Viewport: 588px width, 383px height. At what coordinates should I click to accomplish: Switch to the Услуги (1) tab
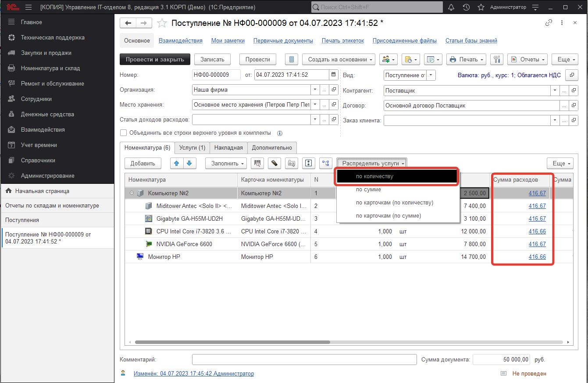pos(192,148)
